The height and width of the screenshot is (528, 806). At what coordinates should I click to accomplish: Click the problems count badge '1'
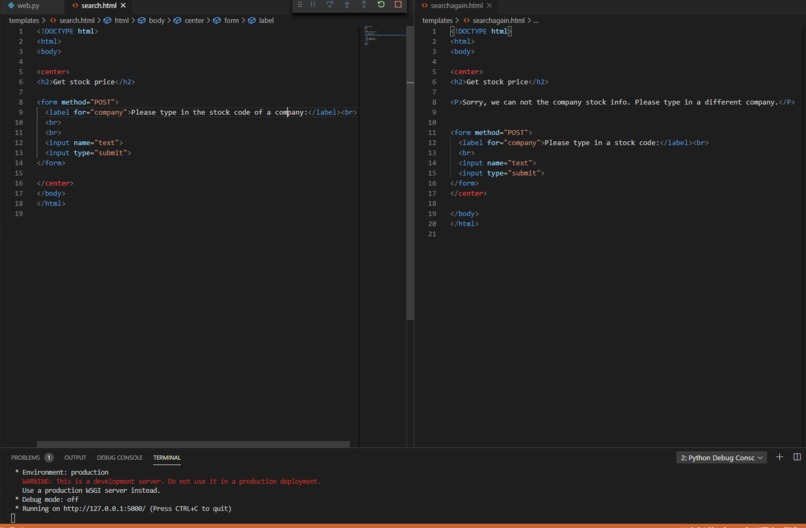pos(49,458)
